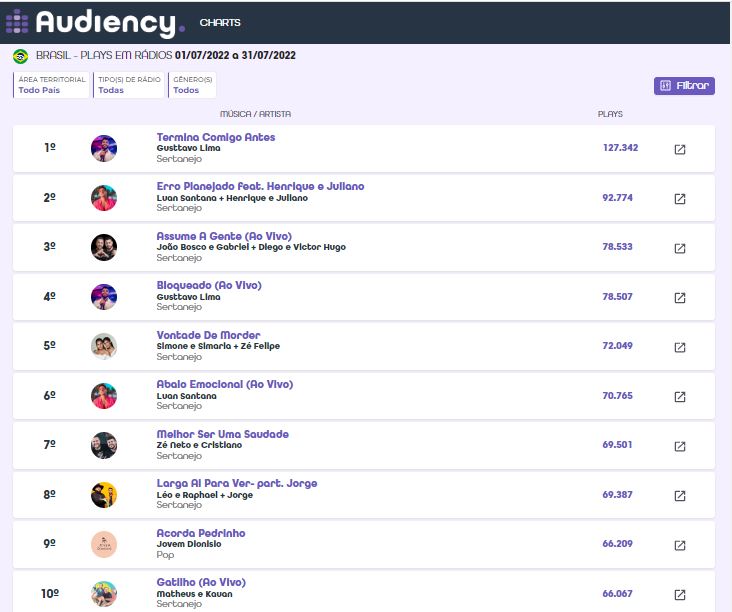The height and width of the screenshot is (612, 732).
Task: Open song Bloqueado (Ao Vivo)
Action: tap(209, 285)
